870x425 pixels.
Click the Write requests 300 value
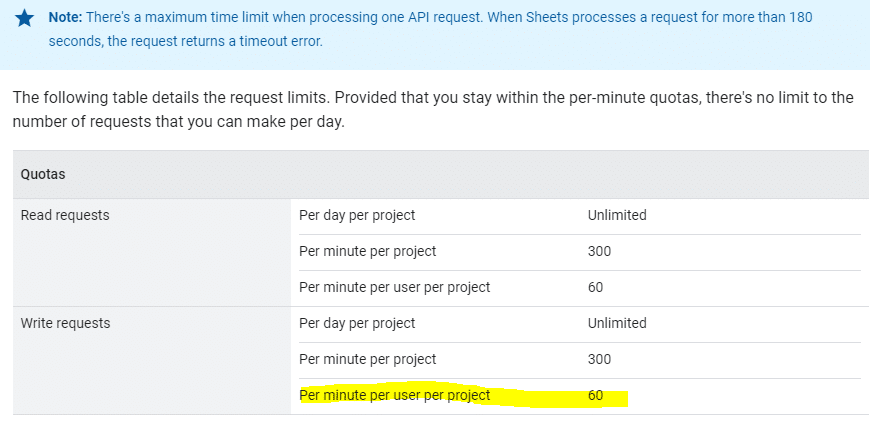click(599, 359)
